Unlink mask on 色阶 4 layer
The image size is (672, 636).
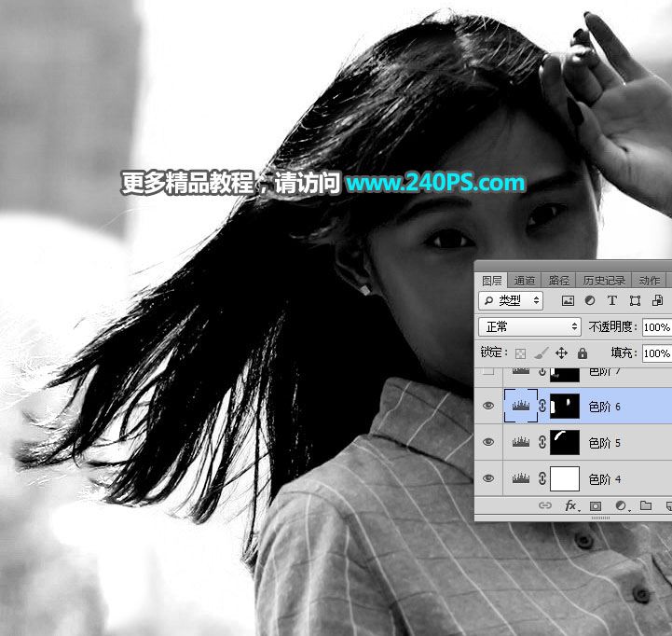point(542,478)
